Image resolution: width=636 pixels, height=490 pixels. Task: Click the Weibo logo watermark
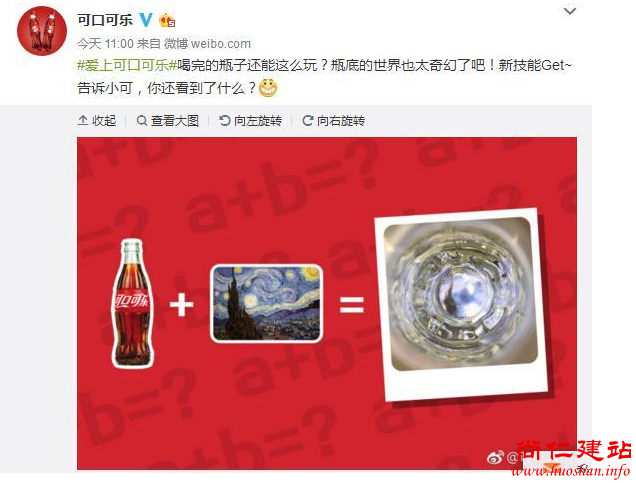pyautogui.click(x=495, y=458)
